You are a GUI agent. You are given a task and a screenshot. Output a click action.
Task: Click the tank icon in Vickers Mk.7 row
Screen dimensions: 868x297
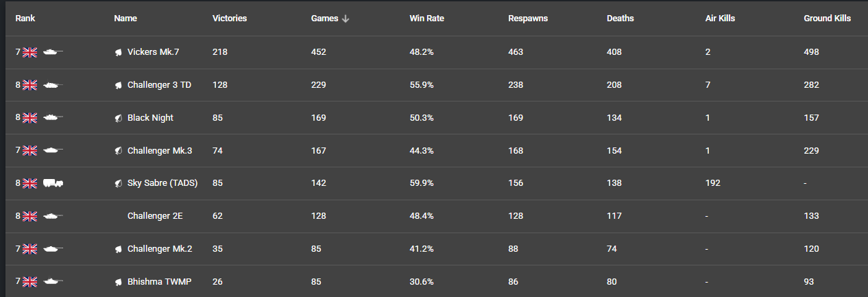pyautogui.click(x=53, y=52)
